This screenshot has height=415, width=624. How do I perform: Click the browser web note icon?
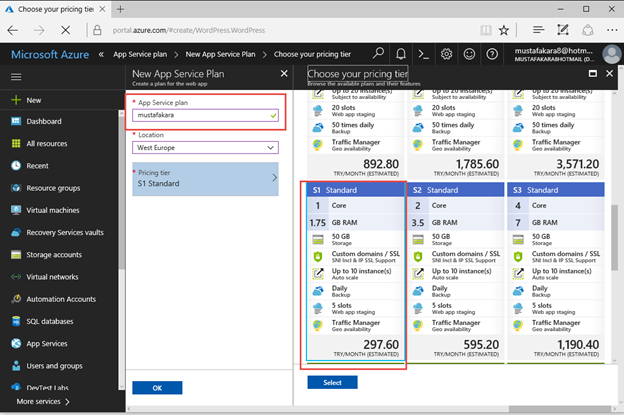click(x=563, y=30)
